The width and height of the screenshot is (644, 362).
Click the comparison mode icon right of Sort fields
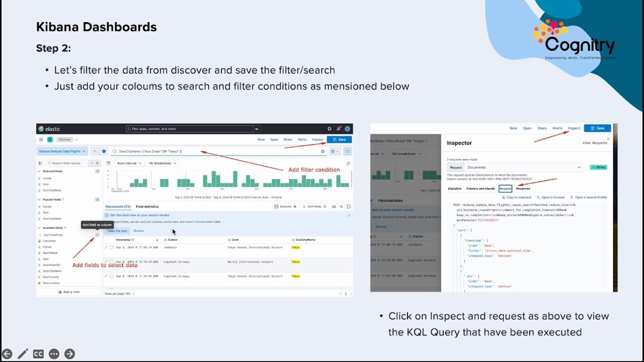tap(341, 207)
